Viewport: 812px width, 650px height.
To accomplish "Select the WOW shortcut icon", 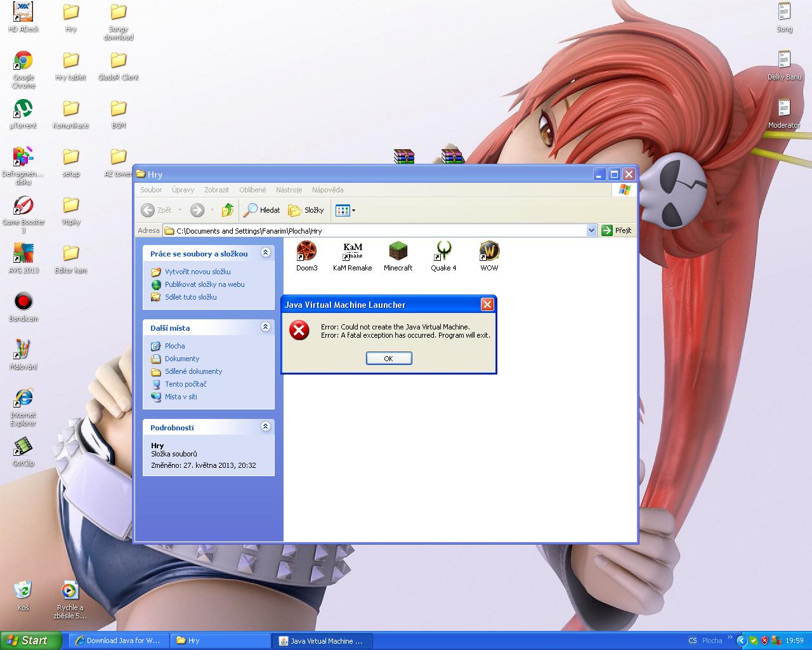I will (489, 252).
